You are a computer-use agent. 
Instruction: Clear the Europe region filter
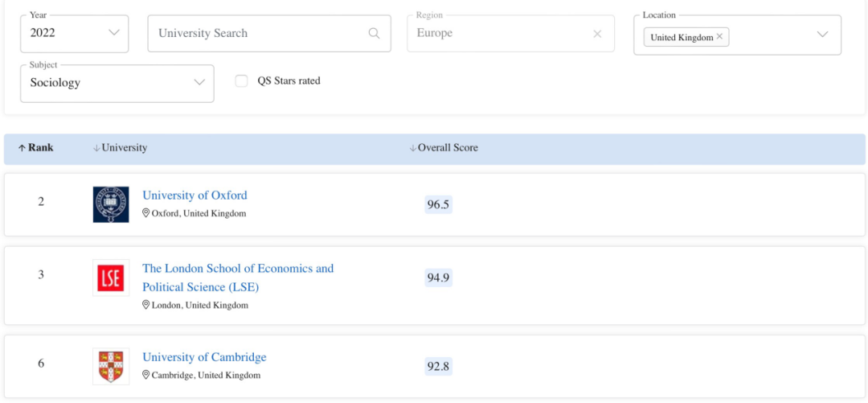click(597, 34)
